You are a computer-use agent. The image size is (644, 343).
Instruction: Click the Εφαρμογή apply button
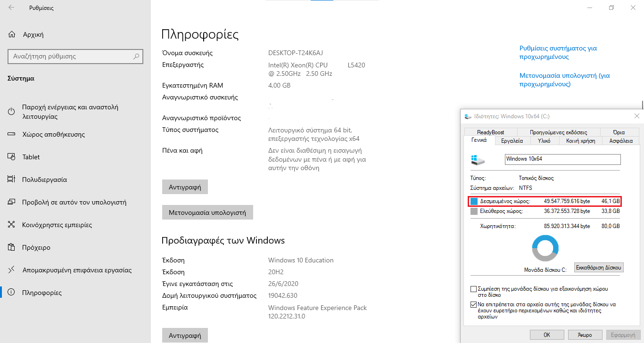(x=623, y=335)
